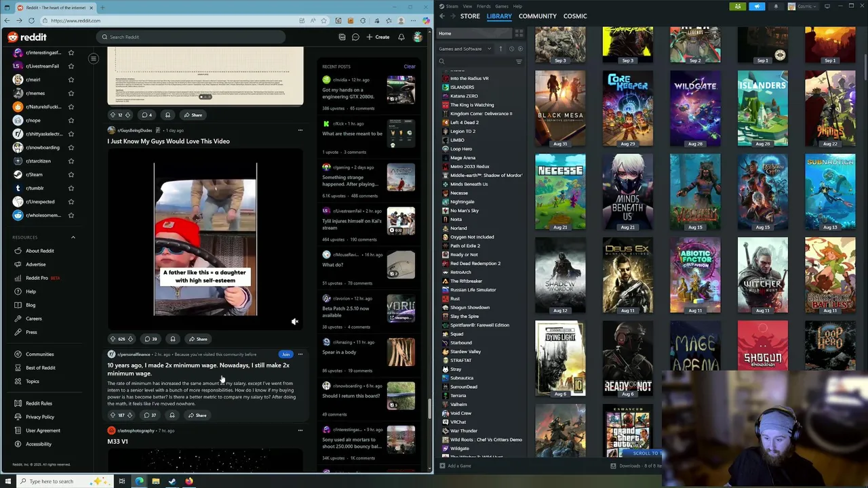The width and height of the screenshot is (868, 488).
Task: Click the Reddit Create post button
Action: click(378, 37)
